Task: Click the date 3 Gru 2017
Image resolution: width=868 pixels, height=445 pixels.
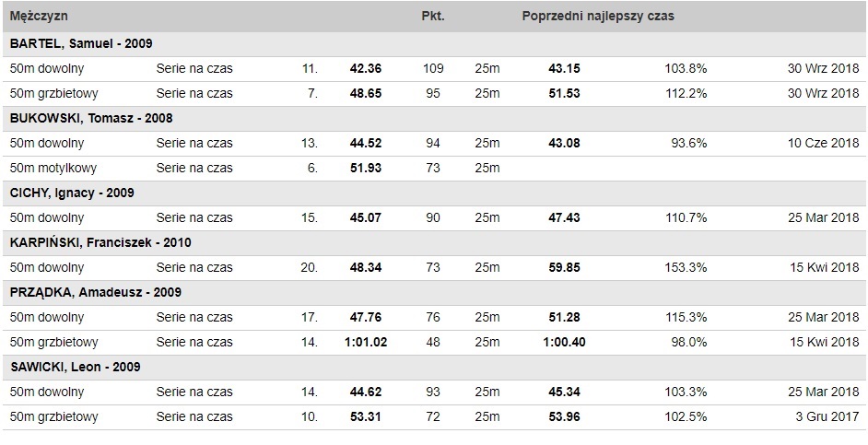Action: [x=828, y=416]
